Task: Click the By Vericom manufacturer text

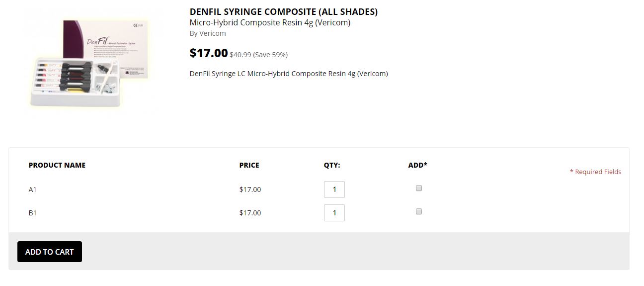Action: tap(208, 33)
